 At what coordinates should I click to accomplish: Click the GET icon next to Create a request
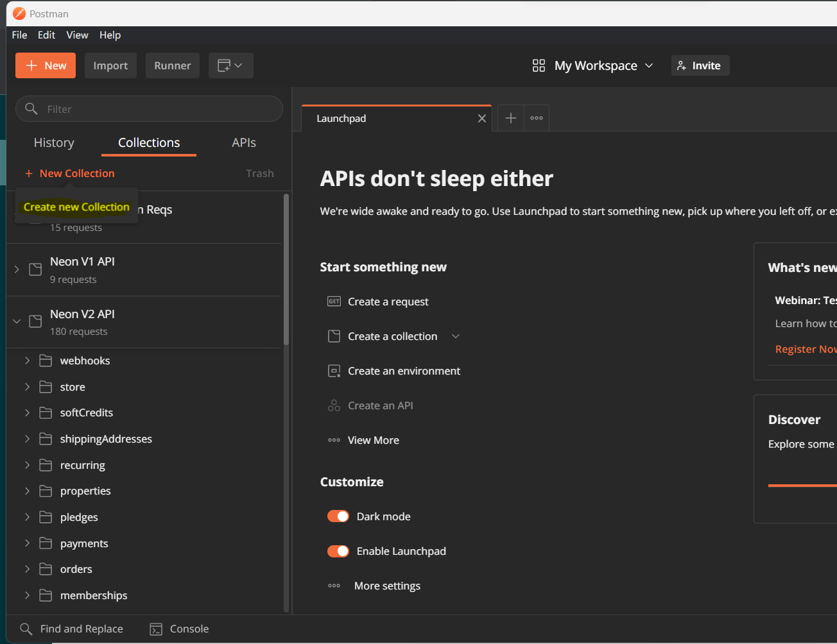click(x=334, y=301)
